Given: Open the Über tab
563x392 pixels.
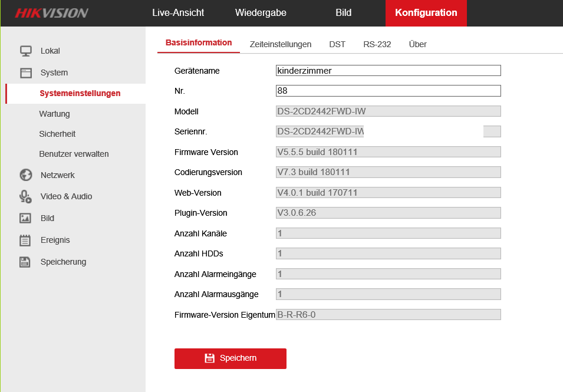Looking at the screenshot, I should 417,44.
